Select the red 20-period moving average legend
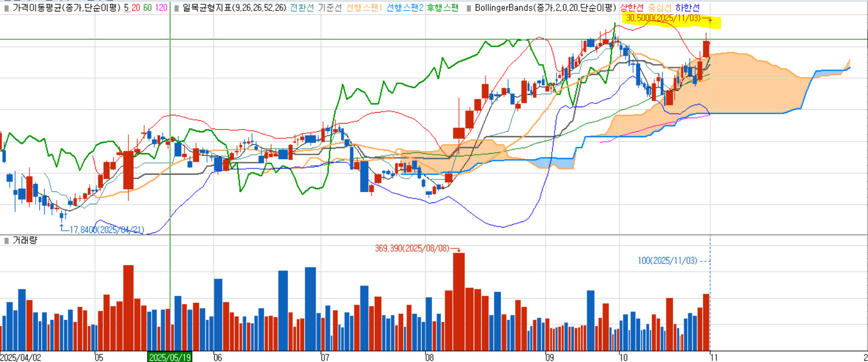The width and height of the screenshot is (868, 362). click(135, 8)
